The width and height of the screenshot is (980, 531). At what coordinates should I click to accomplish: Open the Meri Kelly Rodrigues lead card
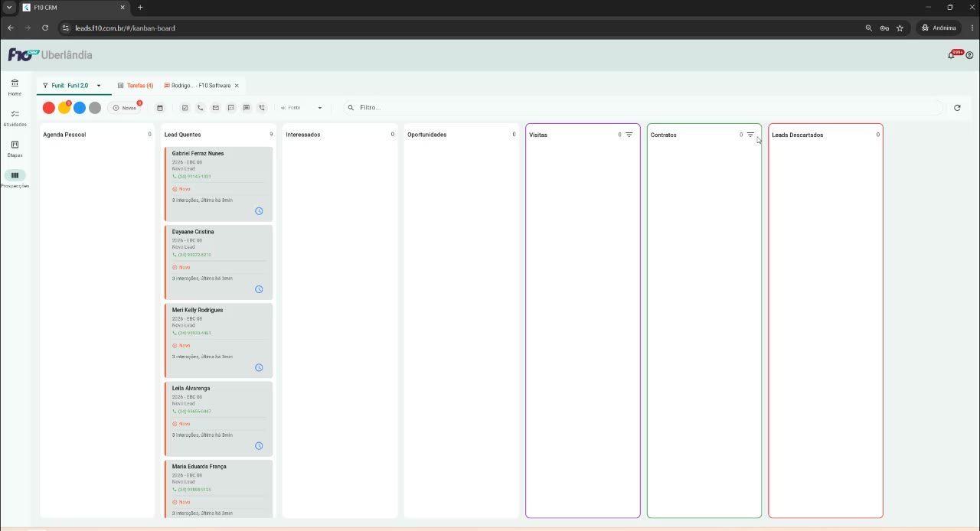click(218, 340)
